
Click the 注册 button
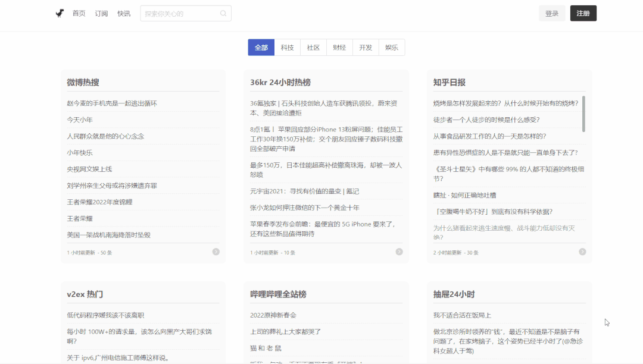583,14
